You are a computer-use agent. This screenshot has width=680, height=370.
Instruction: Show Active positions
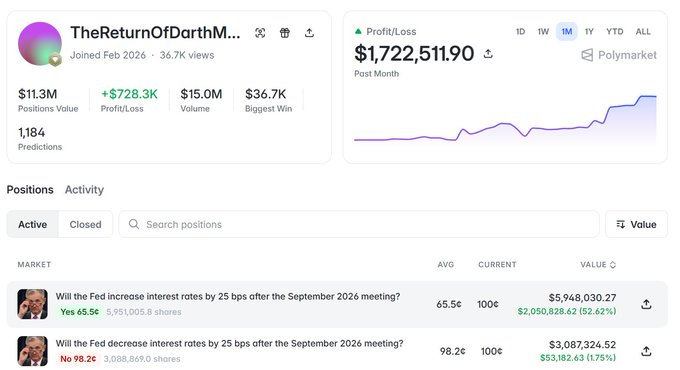(33, 224)
